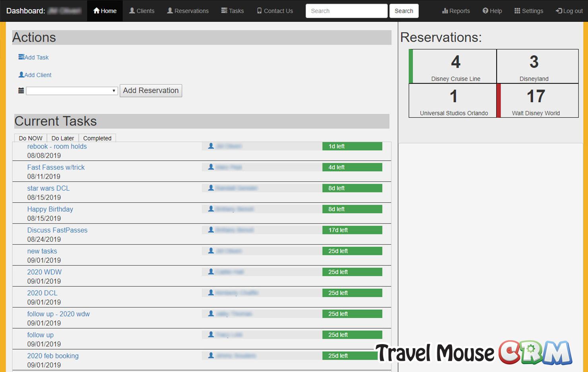This screenshot has width=588, height=372.
Task: Open Settings from navbar
Action: (x=529, y=11)
